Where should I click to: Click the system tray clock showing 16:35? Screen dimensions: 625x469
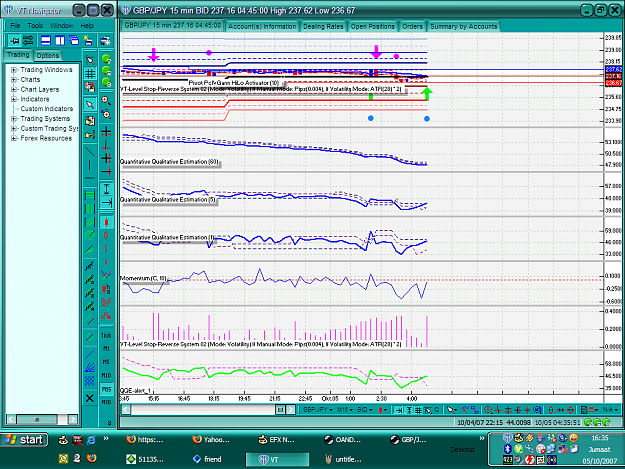600,438
